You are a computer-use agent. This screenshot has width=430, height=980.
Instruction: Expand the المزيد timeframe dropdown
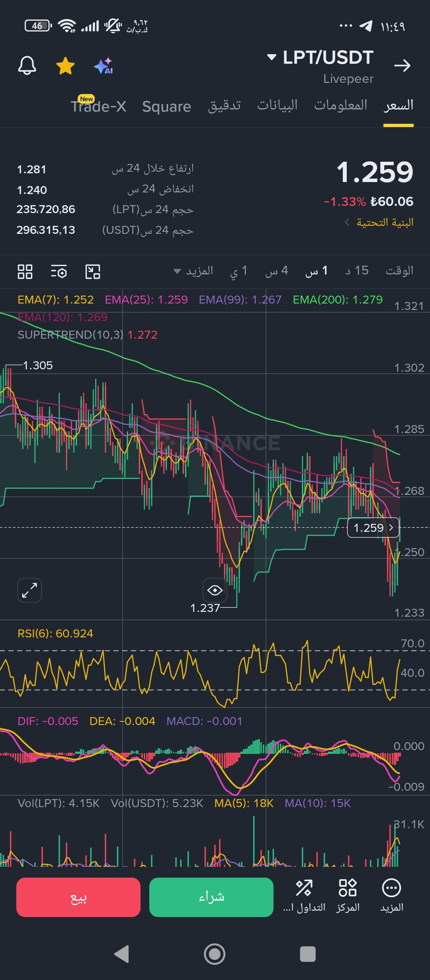click(x=193, y=271)
